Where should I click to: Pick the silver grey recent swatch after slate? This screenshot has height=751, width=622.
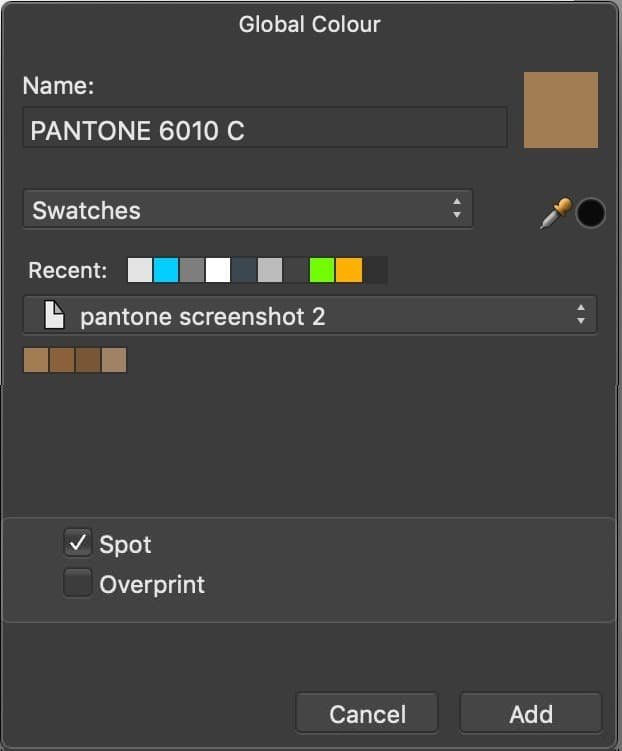pyautogui.click(x=270, y=270)
